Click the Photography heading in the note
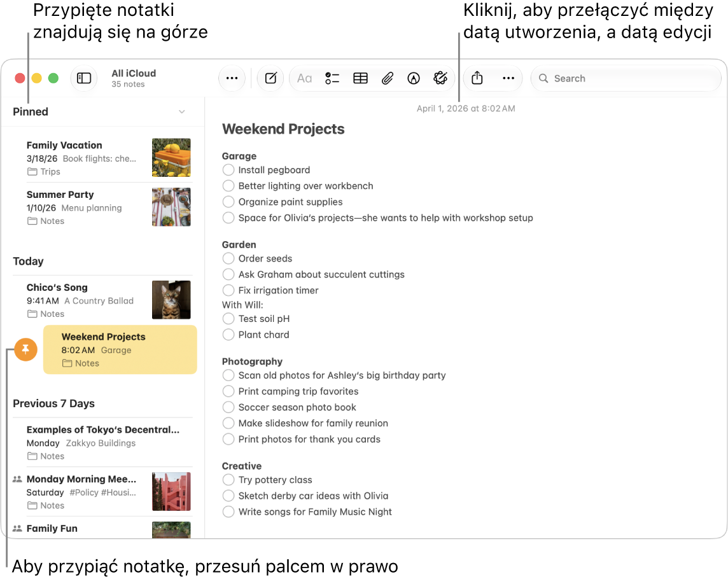Viewport: 728px width, 579px height. click(252, 361)
